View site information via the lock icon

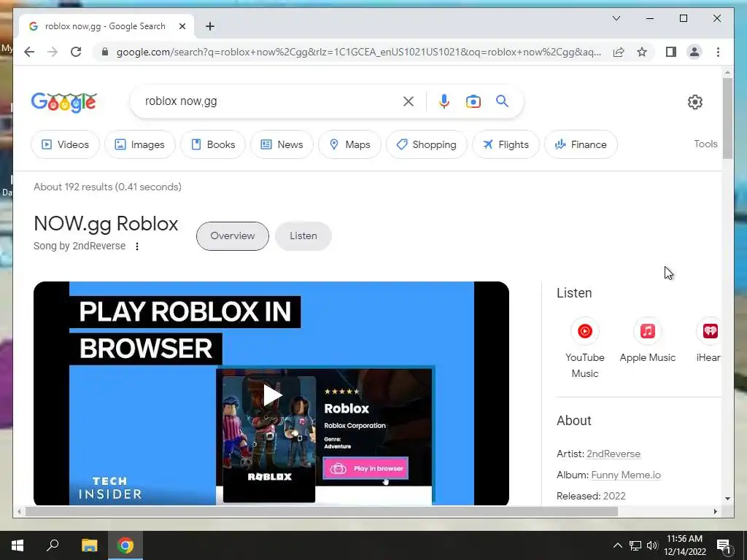pos(105,52)
